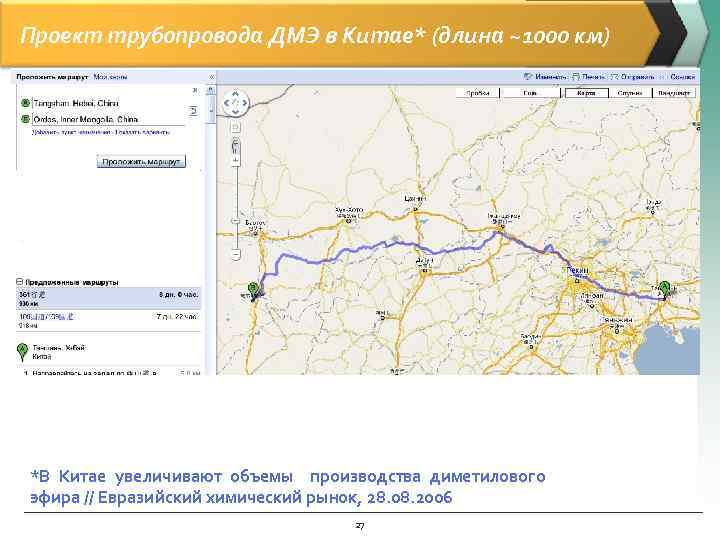This screenshot has height=540, width=720.
Task: Collapse the left panel with chevrons
Action: (x=212, y=77)
